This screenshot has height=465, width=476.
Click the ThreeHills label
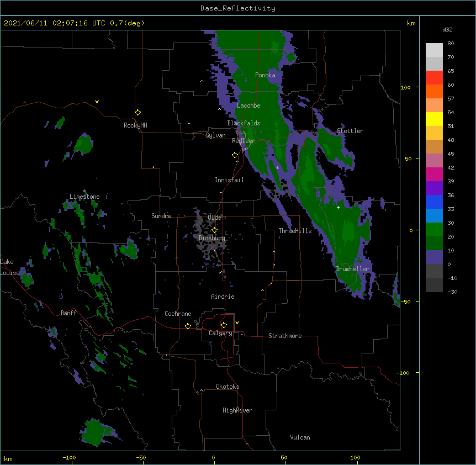tap(295, 231)
